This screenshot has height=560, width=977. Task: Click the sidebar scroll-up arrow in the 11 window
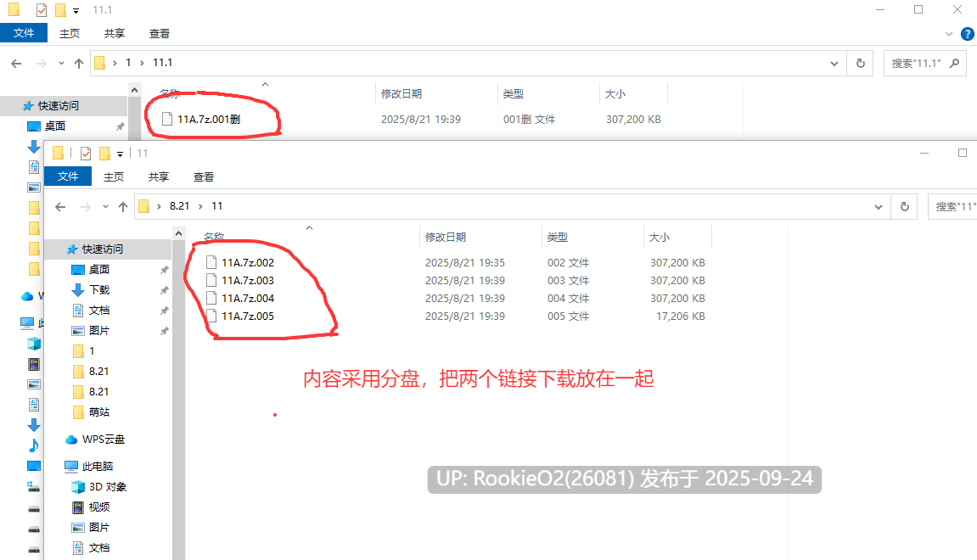[x=179, y=233]
